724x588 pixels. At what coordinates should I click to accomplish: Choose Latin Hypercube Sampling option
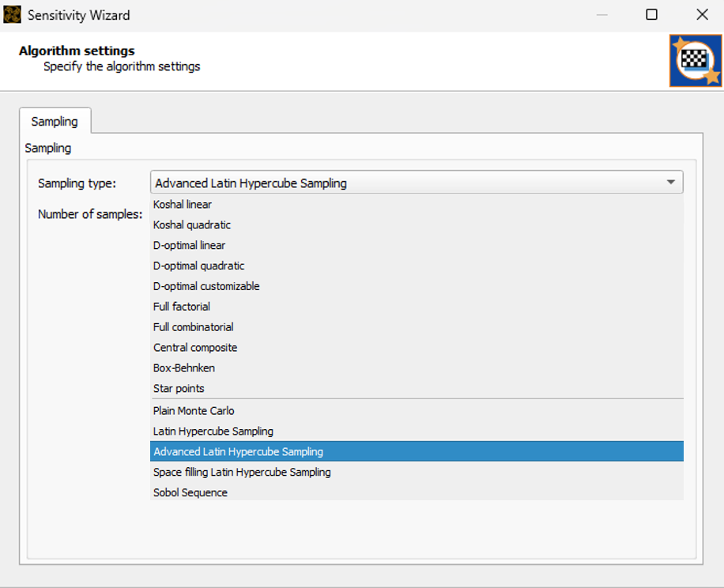(x=213, y=431)
